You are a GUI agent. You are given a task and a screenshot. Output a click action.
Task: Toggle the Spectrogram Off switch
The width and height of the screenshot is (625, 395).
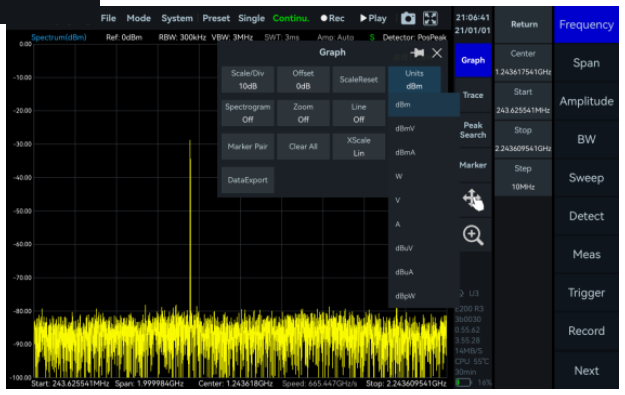(x=248, y=113)
